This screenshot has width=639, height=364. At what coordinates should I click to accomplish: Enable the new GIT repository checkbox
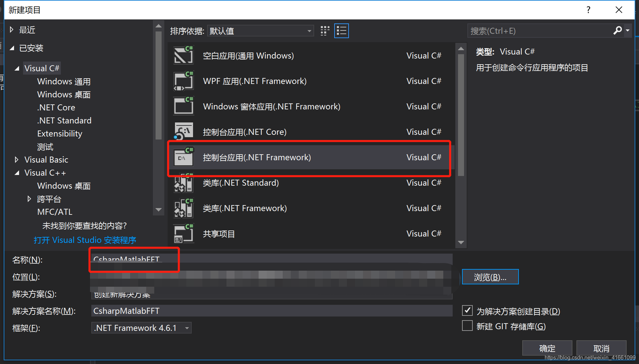coord(467,326)
